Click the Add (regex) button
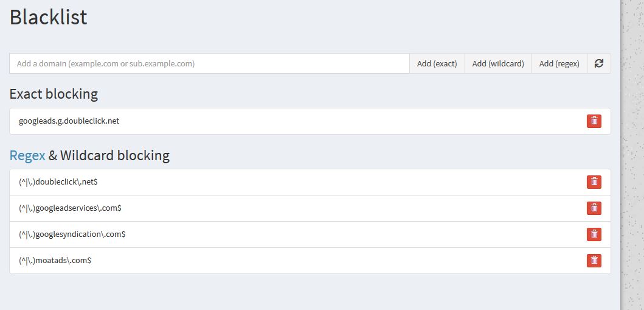This screenshot has height=310, width=644. click(559, 63)
